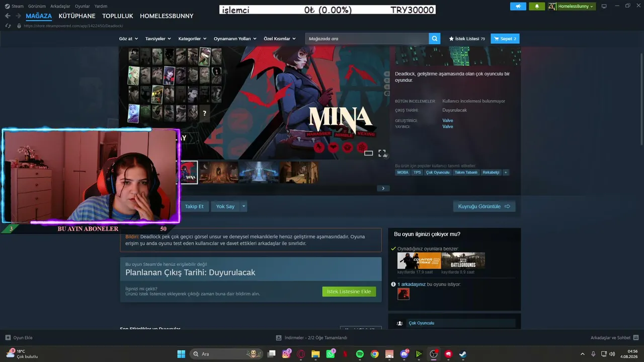The height and width of the screenshot is (362, 644).
Task: Open the Windows Start menu
Action: (x=181, y=354)
